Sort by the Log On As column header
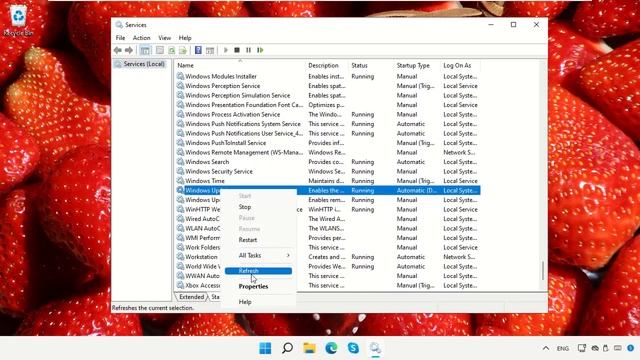 pos(460,65)
